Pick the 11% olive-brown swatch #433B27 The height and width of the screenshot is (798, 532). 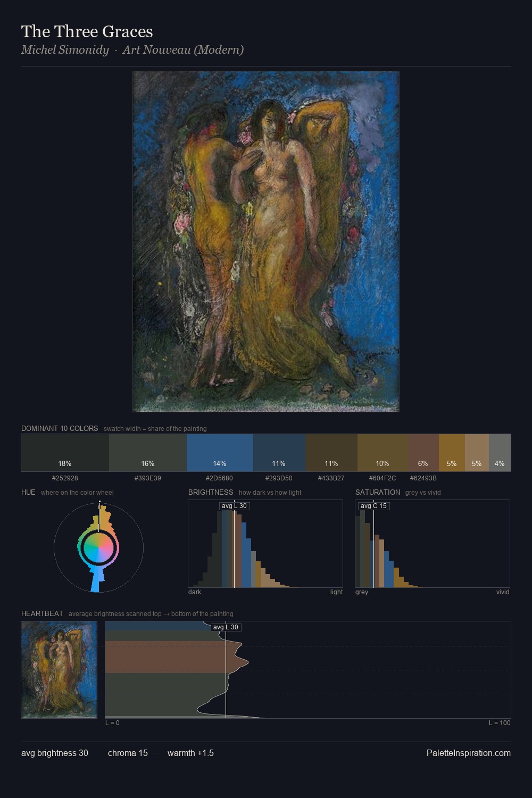click(331, 453)
